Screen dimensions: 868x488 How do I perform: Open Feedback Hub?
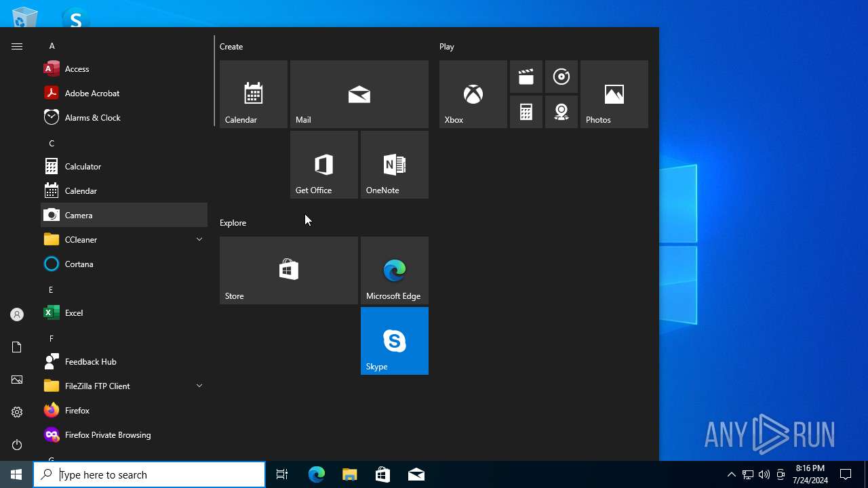point(124,361)
